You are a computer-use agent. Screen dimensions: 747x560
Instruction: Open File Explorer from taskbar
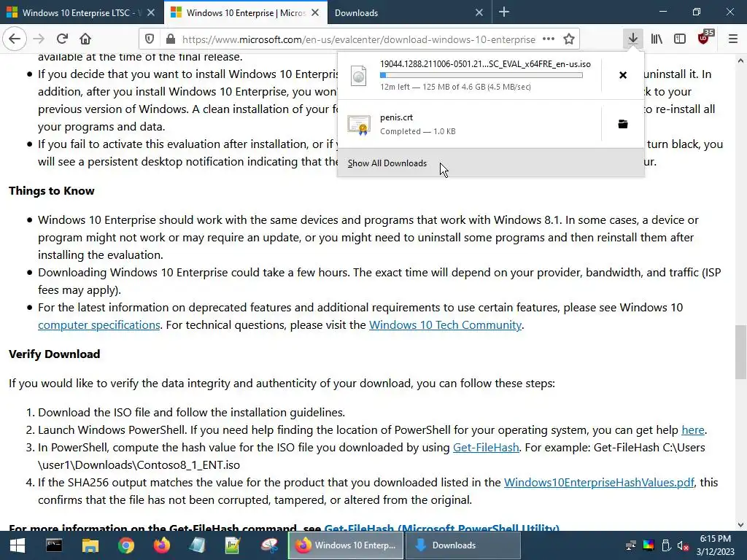[x=90, y=545]
